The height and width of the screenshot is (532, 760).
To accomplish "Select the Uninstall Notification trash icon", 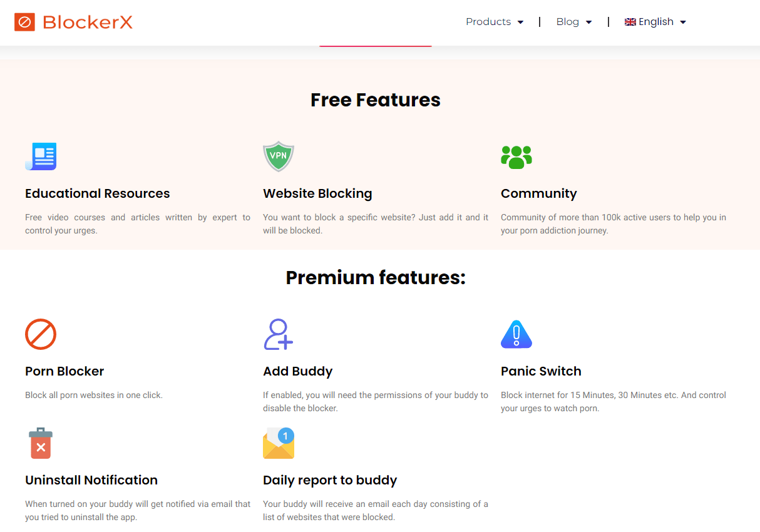I will coord(40,443).
